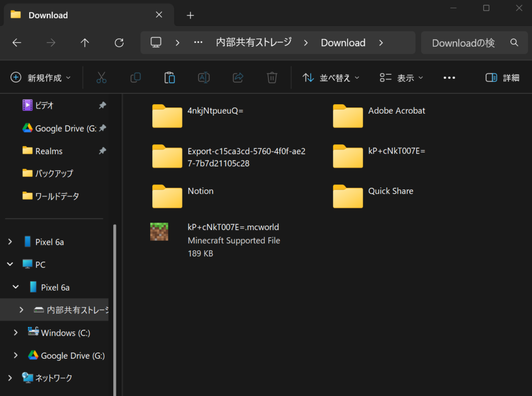Open the three-dot more options menu
Viewport: 532px width, 396px height.
(449, 78)
